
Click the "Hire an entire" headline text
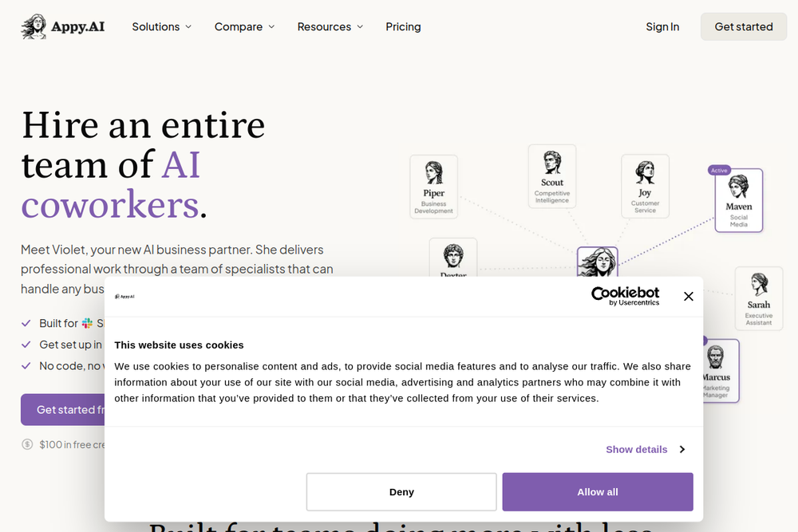(x=143, y=125)
